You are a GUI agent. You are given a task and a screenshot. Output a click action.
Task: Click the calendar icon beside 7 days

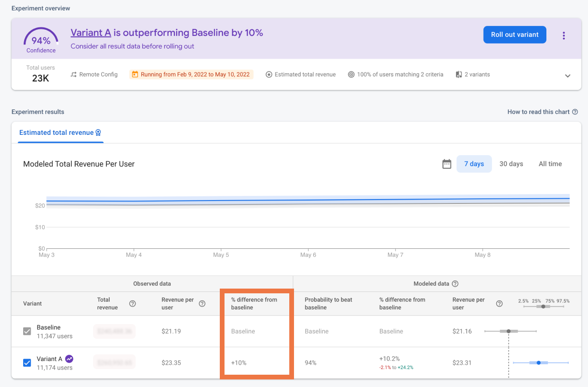(x=447, y=164)
